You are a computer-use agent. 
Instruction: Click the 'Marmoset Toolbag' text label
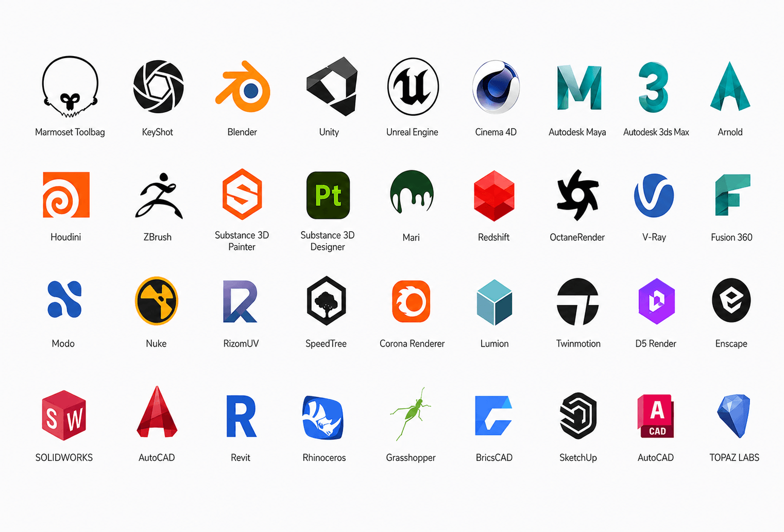(70, 132)
